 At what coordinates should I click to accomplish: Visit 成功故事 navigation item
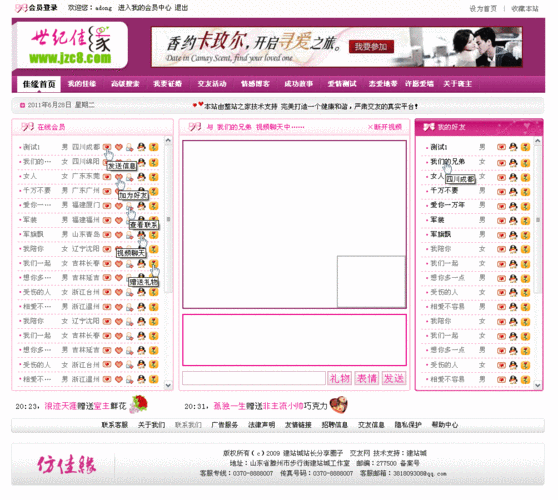click(299, 84)
